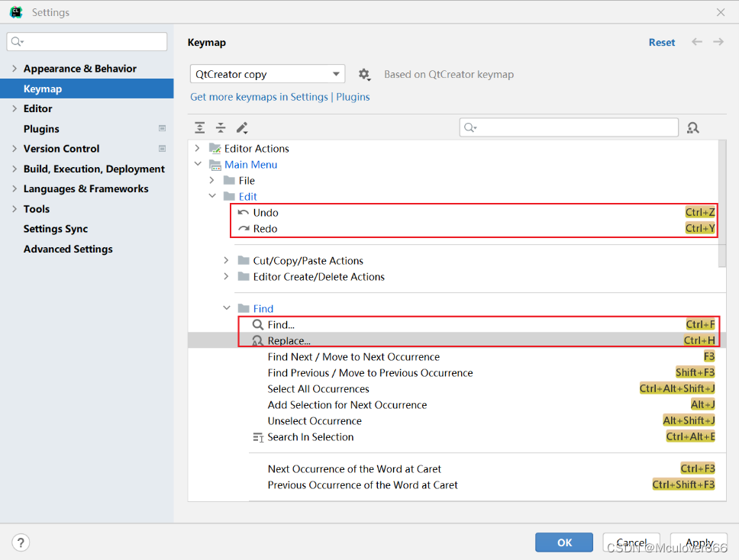Open the help question mark button
The image size is (739, 560).
click(21, 542)
